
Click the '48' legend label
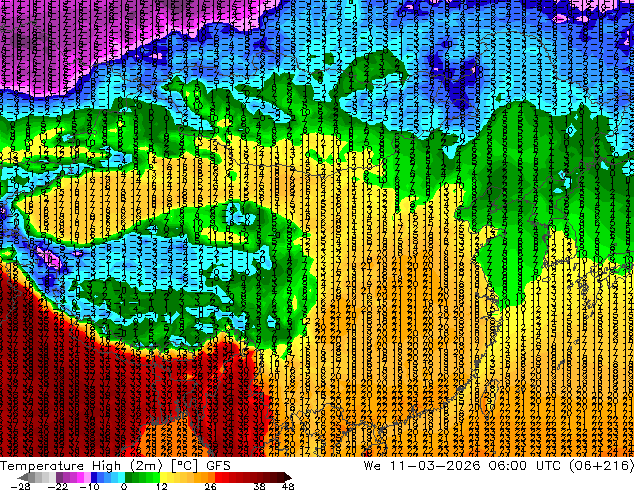(288, 486)
